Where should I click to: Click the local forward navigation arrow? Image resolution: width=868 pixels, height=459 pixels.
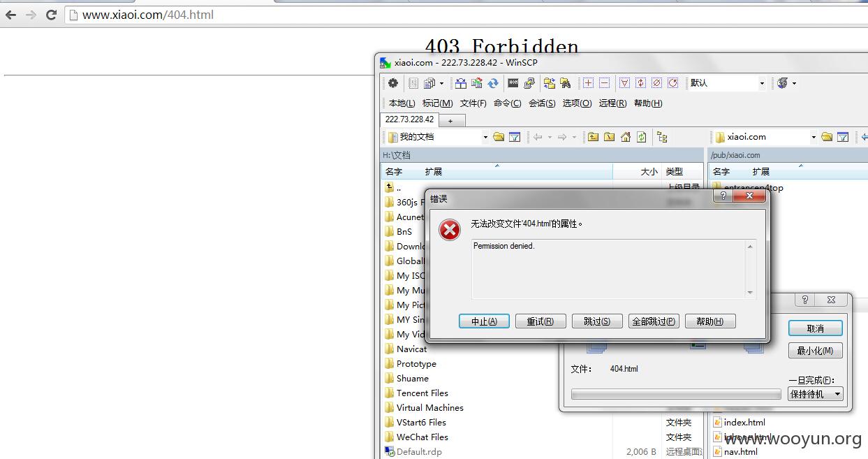pyautogui.click(x=562, y=137)
